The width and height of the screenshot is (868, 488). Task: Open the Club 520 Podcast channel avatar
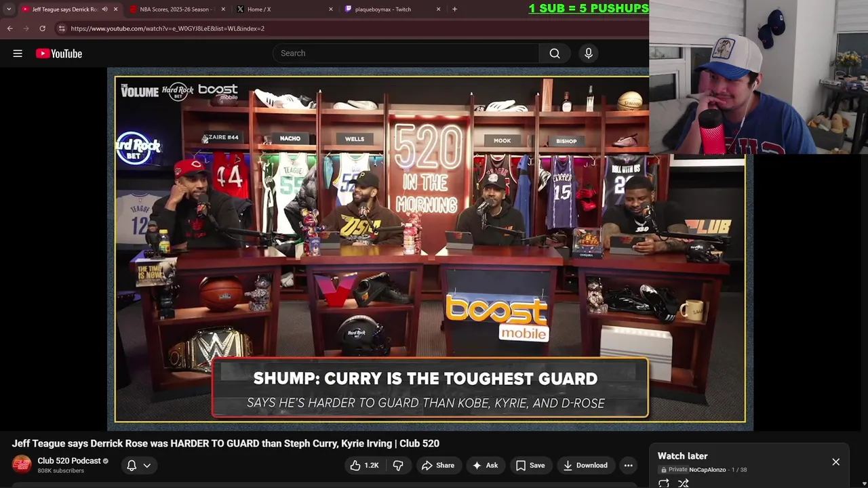22,464
